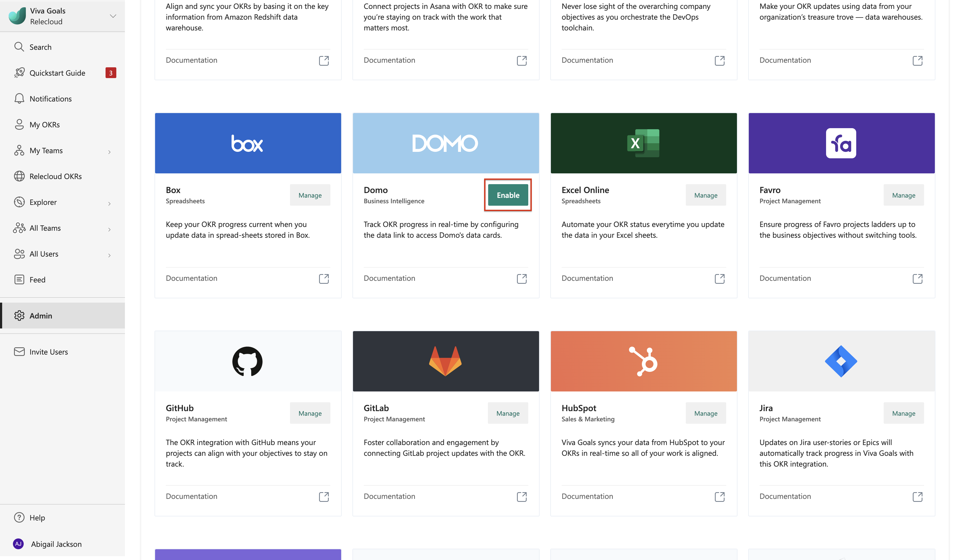Open Favro documentation external link icon
The height and width of the screenshot is (560, 965).
pyautogui.click(x=918, y=278)
